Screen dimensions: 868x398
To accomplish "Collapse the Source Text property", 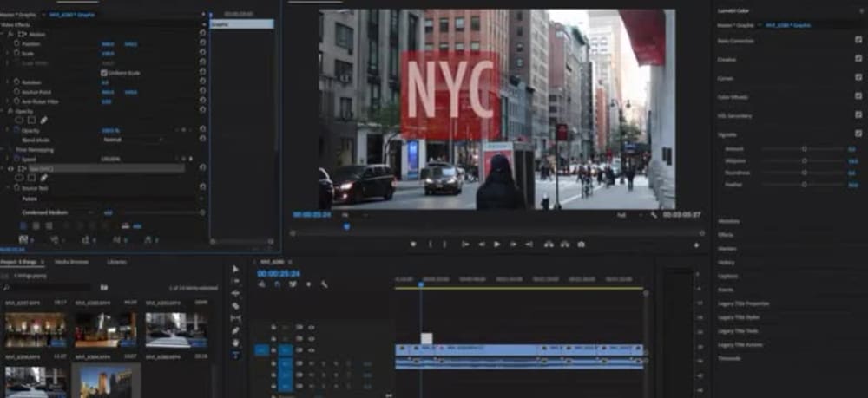I will coord(8,188).
